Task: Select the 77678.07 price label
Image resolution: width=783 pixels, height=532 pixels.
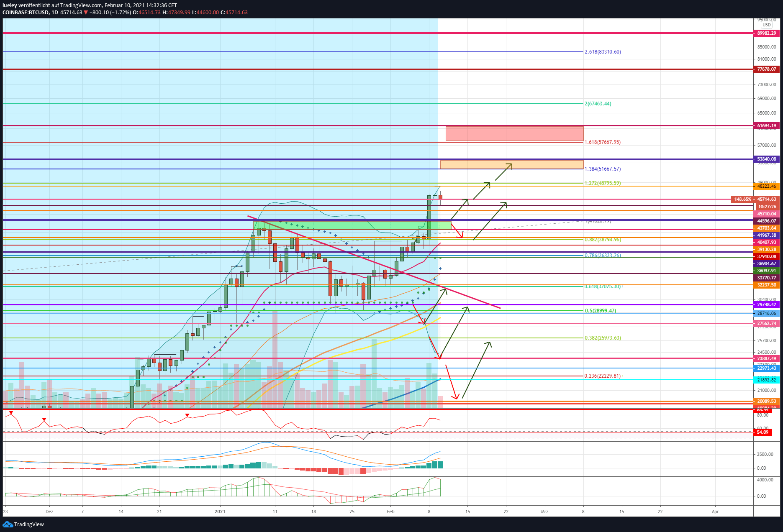Action: point(767,69)
